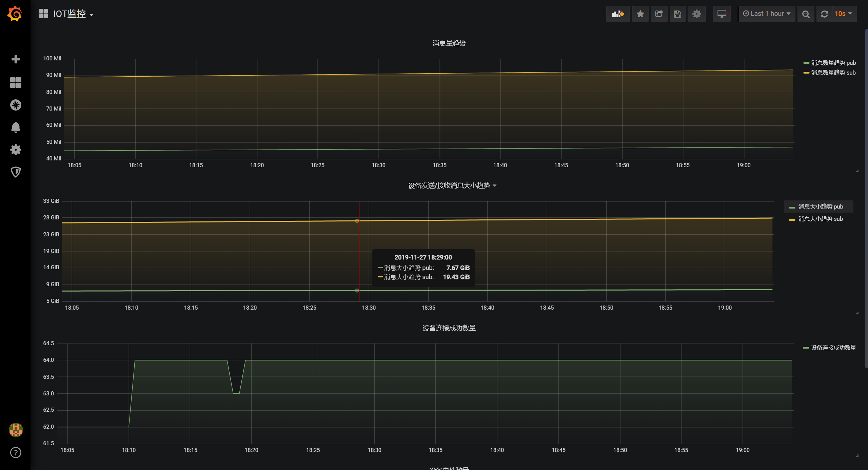This screenshot has width=868, height=470.
Task: Click the green color swatch of 消息大小趋势 pub
Action: 792,207
